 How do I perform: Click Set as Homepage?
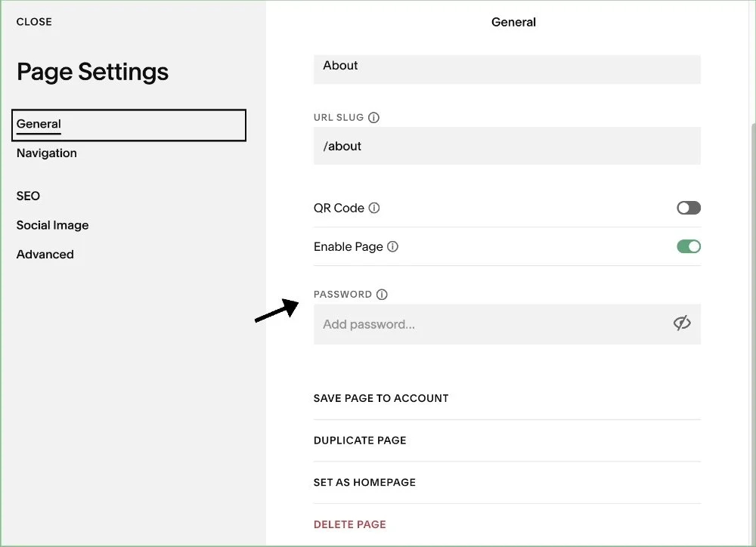tap(364, 483)
